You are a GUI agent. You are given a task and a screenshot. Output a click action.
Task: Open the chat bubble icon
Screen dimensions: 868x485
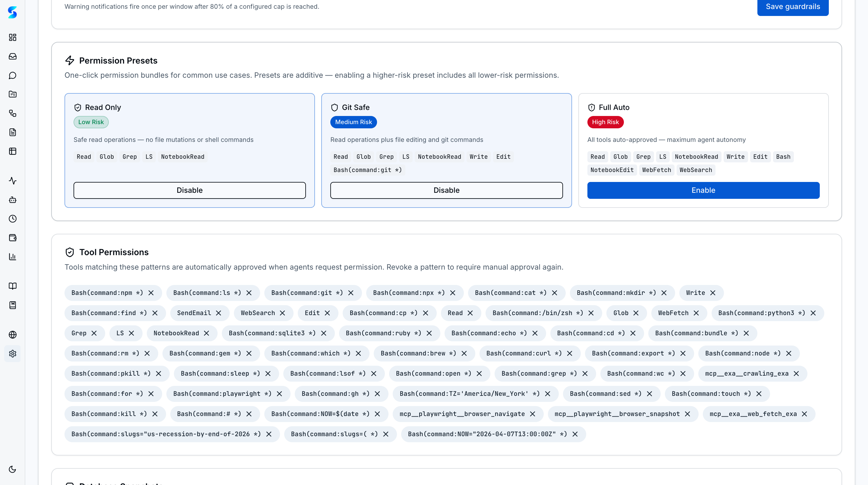(12, 75)
